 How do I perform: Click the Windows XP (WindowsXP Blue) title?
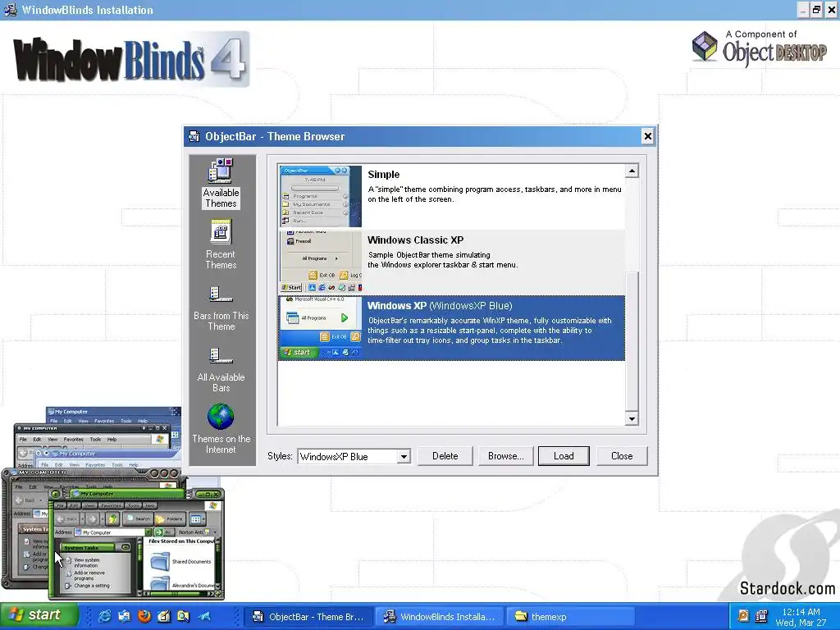[x=440, y=306]
